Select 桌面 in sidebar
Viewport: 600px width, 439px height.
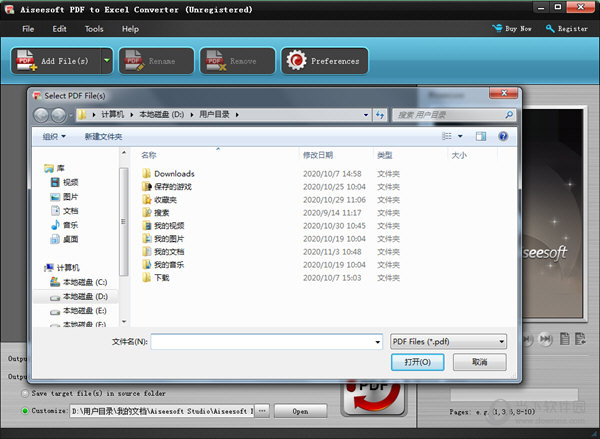click(64, 239)
